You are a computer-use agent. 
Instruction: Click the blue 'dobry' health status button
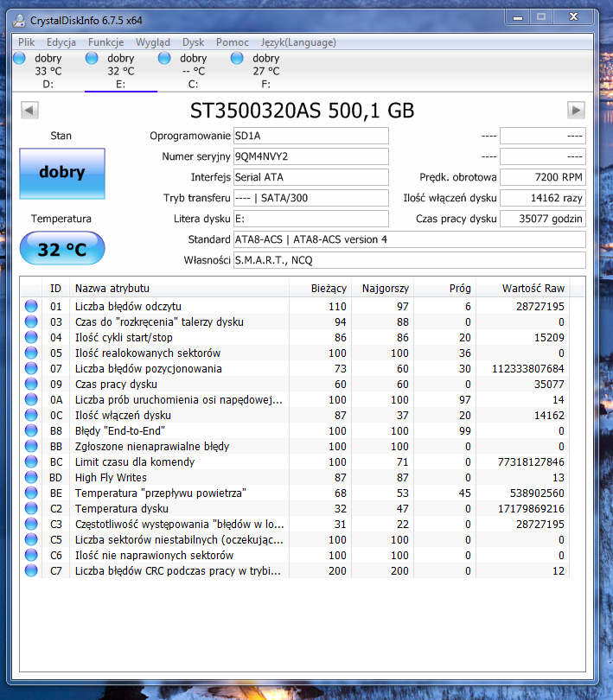(62, 173)
